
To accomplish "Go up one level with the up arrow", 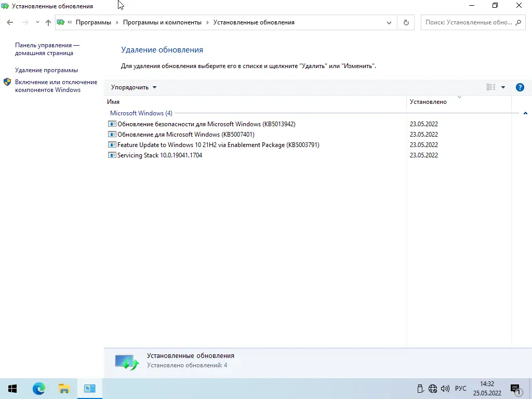I will (48, 22).
